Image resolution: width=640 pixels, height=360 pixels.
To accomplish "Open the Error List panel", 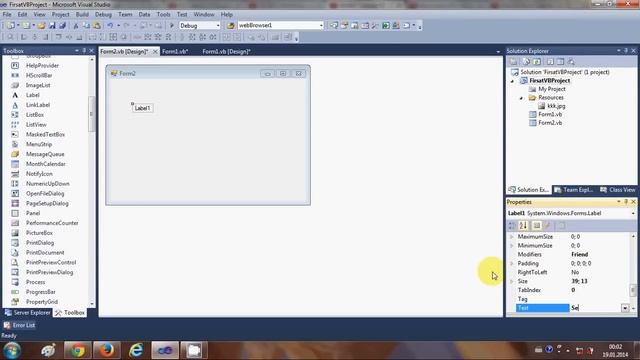I will (20, 325).
